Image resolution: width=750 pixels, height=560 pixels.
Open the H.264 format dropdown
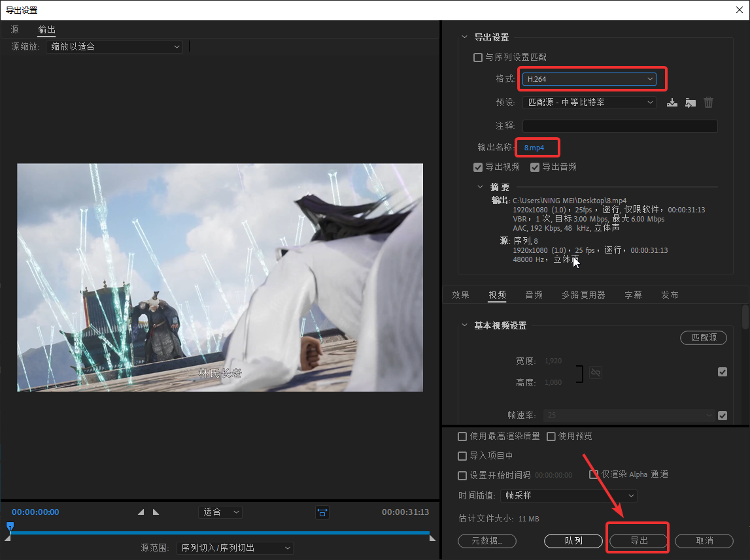point(589,79)
